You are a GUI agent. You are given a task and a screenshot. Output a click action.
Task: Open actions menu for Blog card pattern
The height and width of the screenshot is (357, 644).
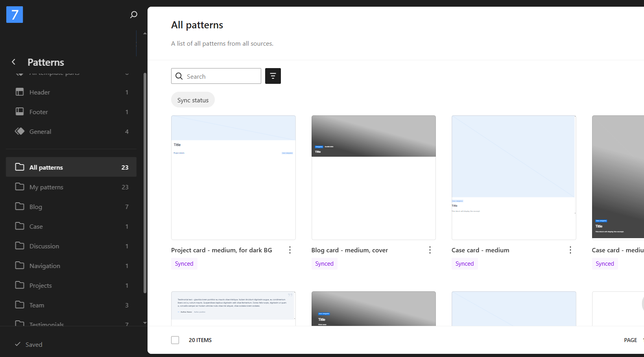(430, 250)
